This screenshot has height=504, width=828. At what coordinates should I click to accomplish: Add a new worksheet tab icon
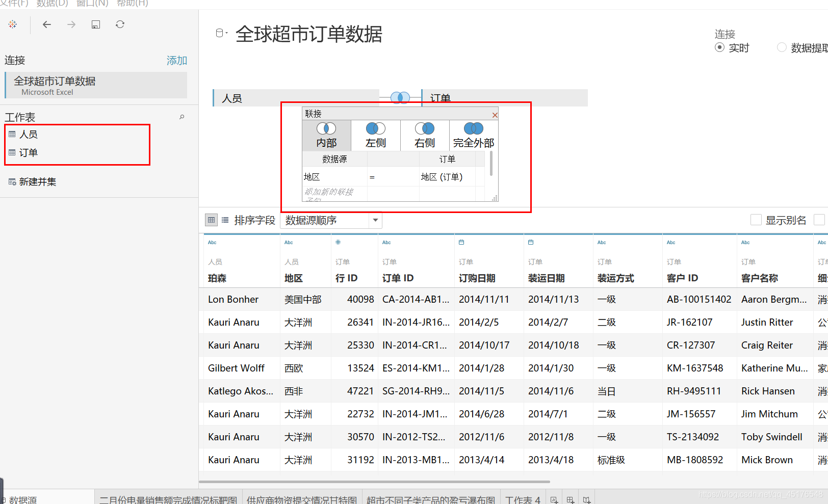pyautogui.click(x=554, y=499)
